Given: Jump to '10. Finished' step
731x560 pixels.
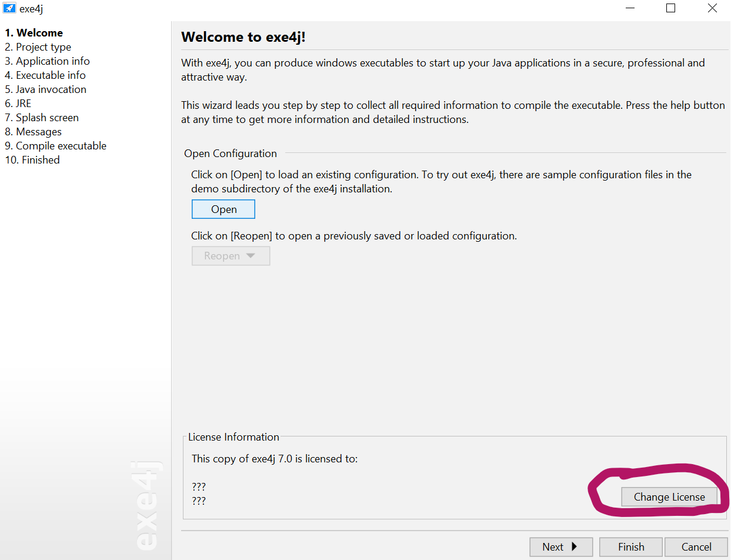Looking at the screenshot, I should (32, 160).
